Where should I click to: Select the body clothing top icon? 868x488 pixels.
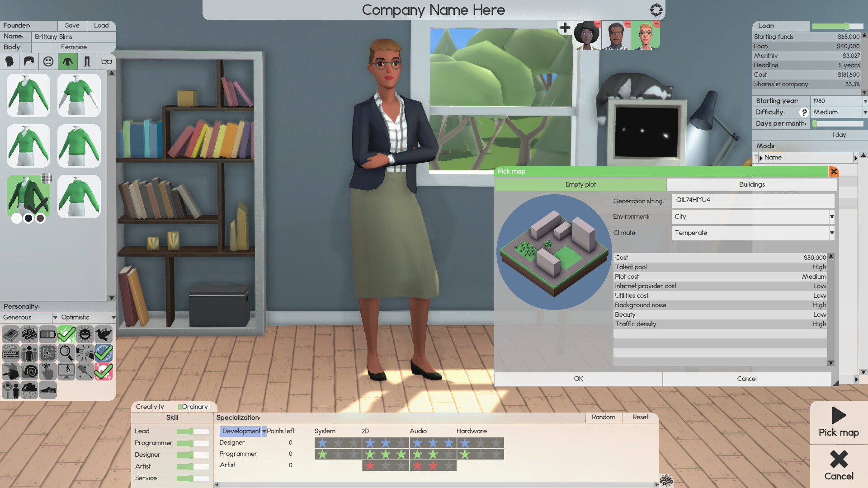click(x=67, y=61)
